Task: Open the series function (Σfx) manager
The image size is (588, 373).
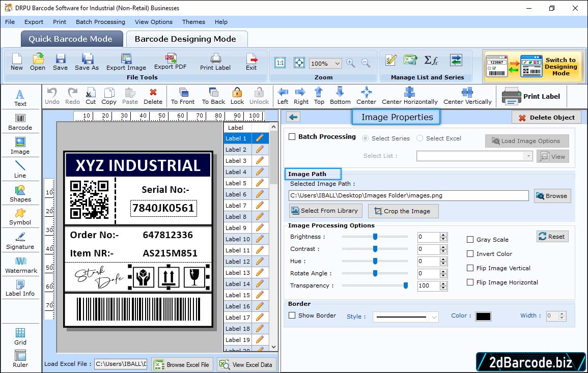Action: click(x=431, y=60)
